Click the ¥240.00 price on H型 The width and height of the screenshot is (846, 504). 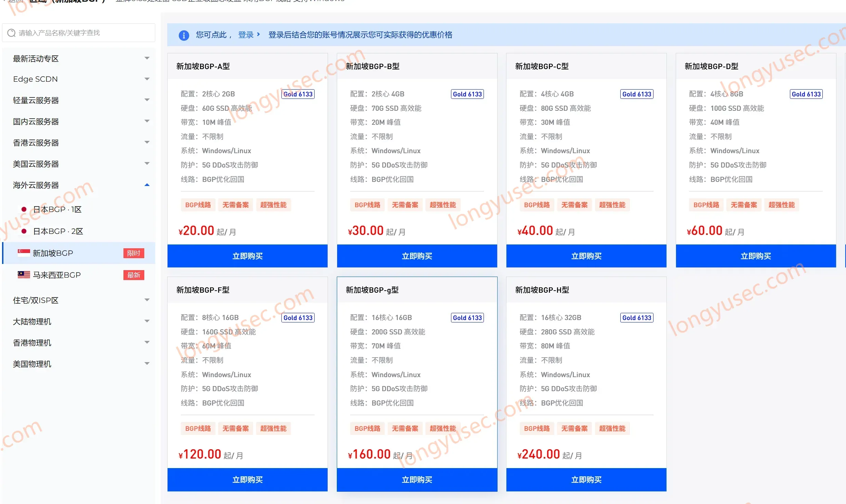(x=539, y=454)
